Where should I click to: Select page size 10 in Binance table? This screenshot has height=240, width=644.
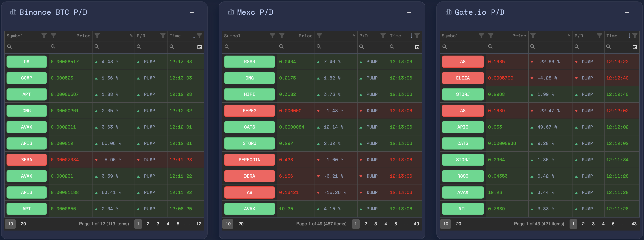point(10,224)
